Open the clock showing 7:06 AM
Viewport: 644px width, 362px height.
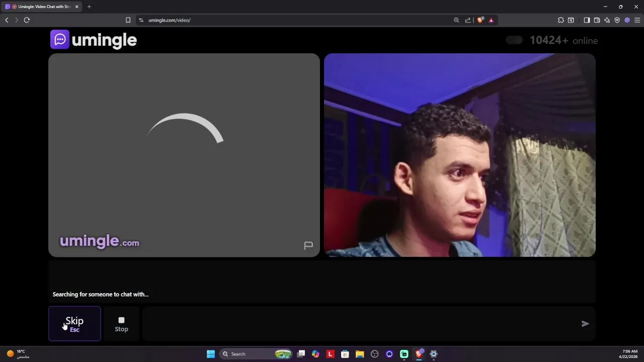(629, 354)
